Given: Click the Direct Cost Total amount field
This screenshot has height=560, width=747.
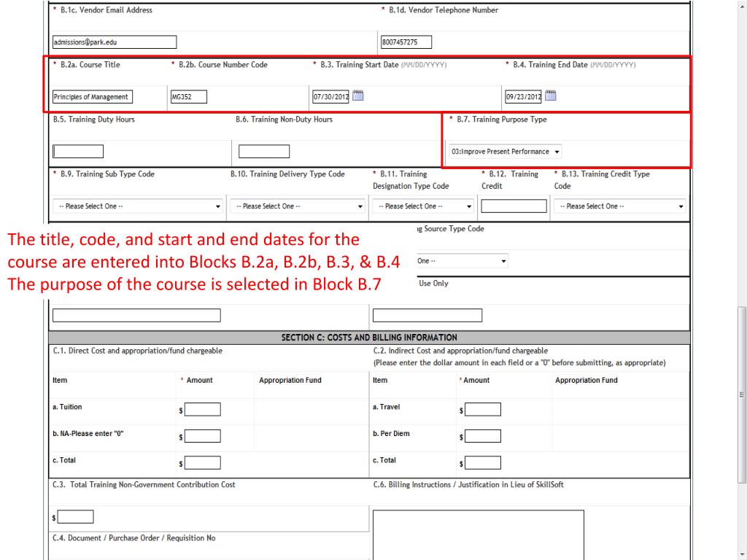Looking at the screenshot, I should pyautogui.click(x=203, y=463).
